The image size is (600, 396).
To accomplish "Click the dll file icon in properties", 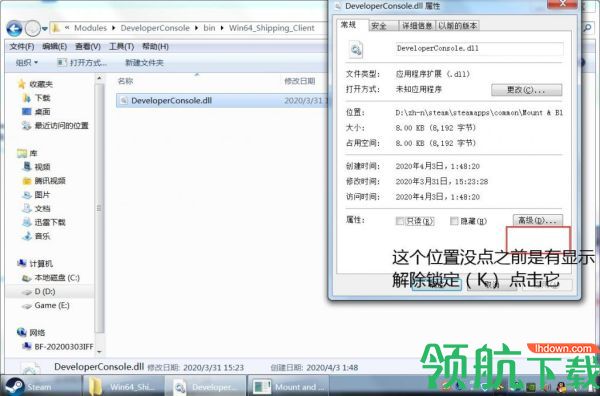I will 356,49.
